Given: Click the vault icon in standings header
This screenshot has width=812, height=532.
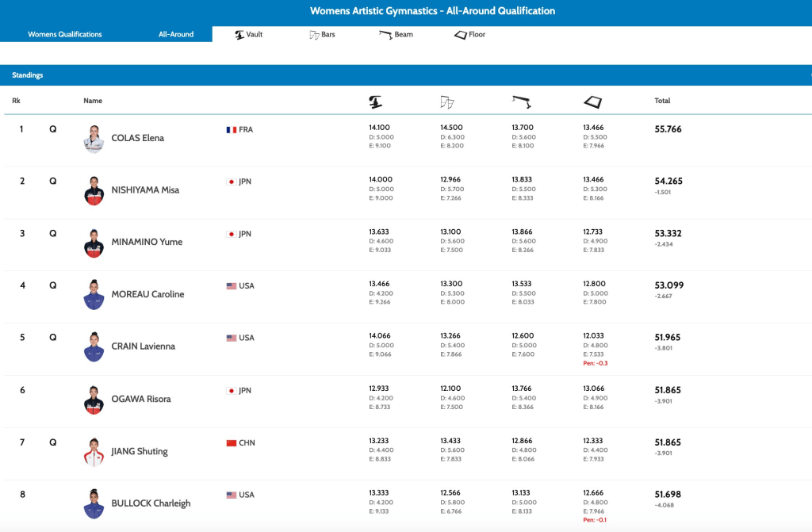Looking at the screenshot, I should point(376,101).
